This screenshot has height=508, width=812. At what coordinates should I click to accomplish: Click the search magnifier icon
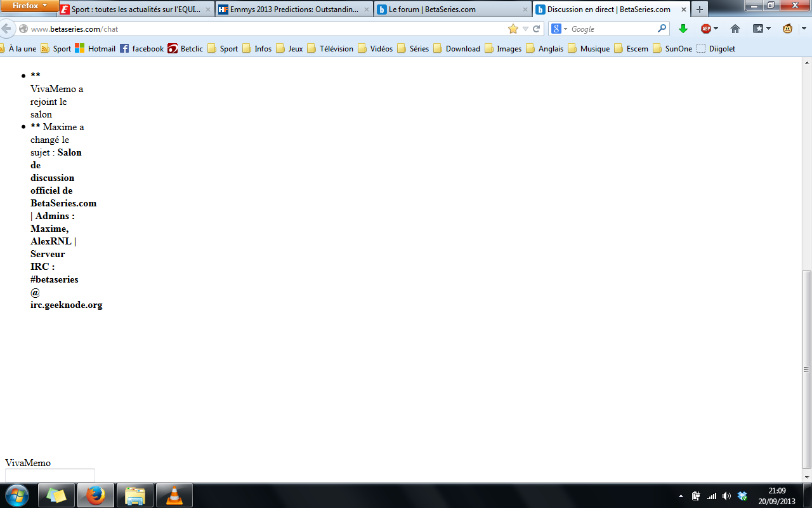tap(662, 29)
